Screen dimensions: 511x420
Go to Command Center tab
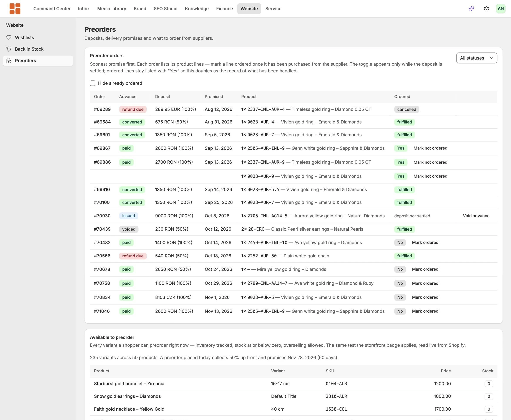tap(52, 9)
